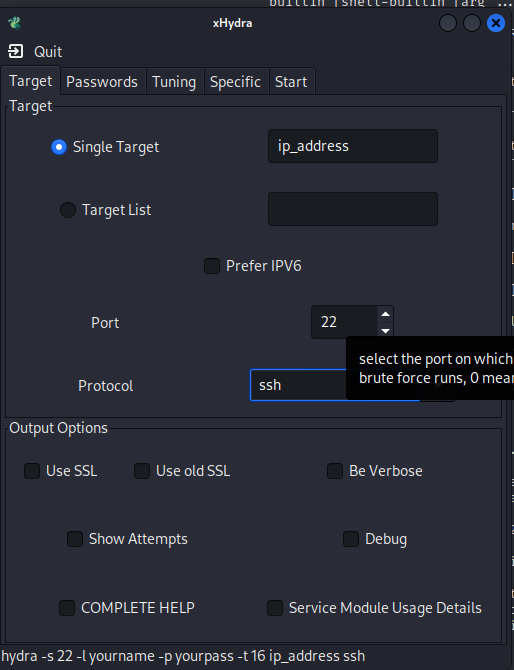Switch to the Passwords tab

pyautogui.click(x=102, y=81)
